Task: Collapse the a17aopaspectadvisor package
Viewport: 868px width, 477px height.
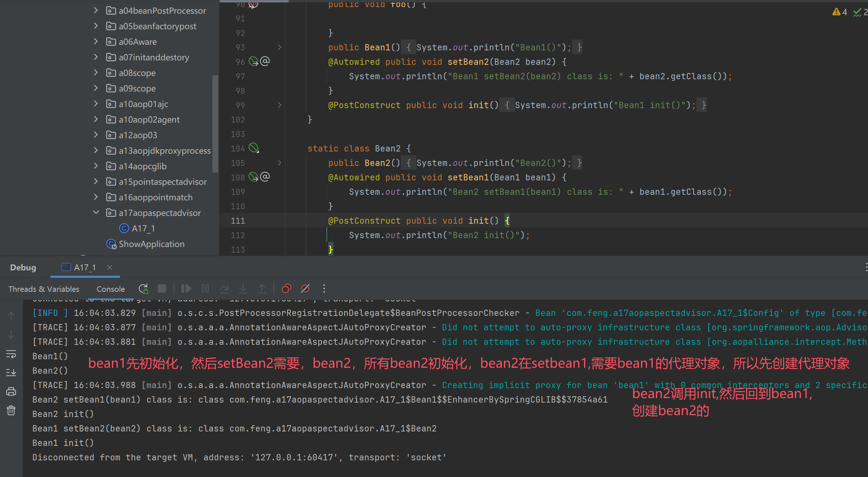Action: (96, 212)
